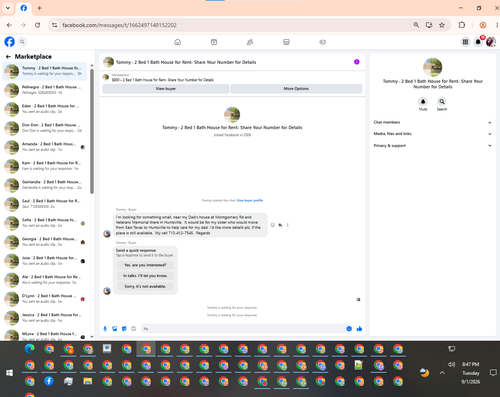Image resolution: width=500 pixels, height=397 pixels.
Task: Open the Sofia conversation
Action: [45, 223]
